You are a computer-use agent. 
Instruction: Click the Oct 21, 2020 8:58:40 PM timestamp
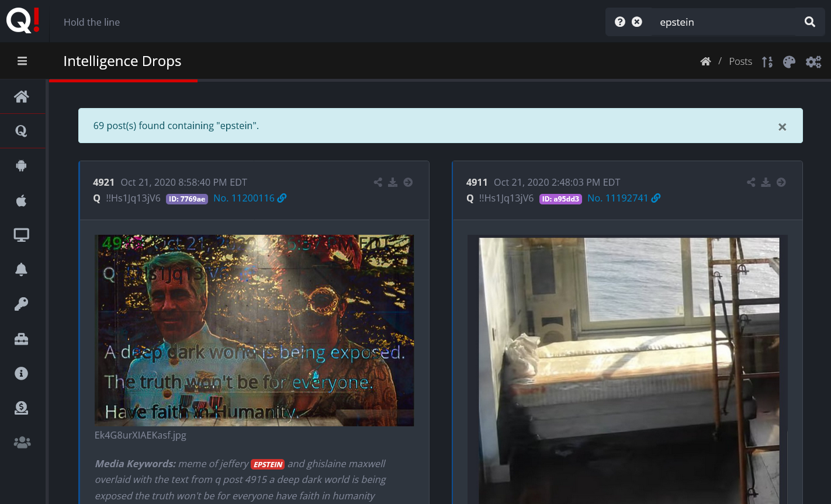183,182
